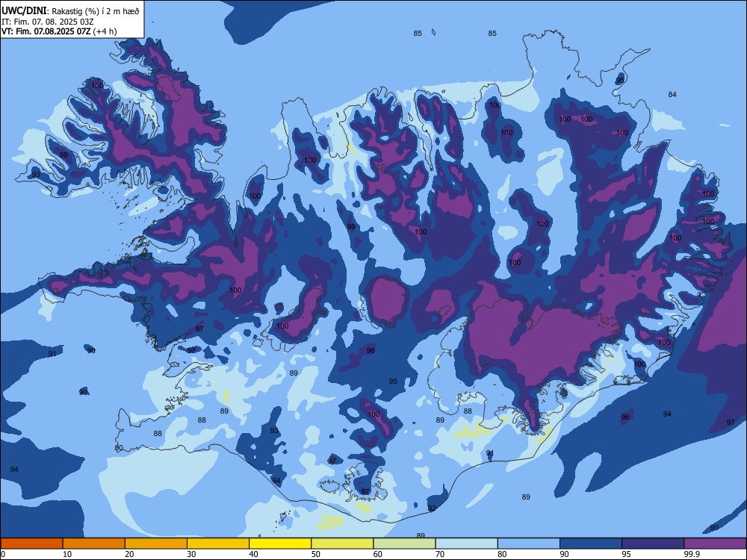Select the light blue 70–80 legend swatch
Screen dimensions: 747x560
click(x=466, y=544)
